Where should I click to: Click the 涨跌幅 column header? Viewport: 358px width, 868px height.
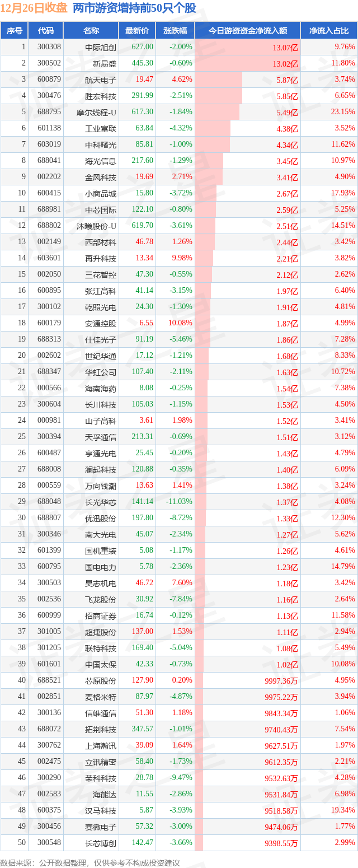point(175,31)
